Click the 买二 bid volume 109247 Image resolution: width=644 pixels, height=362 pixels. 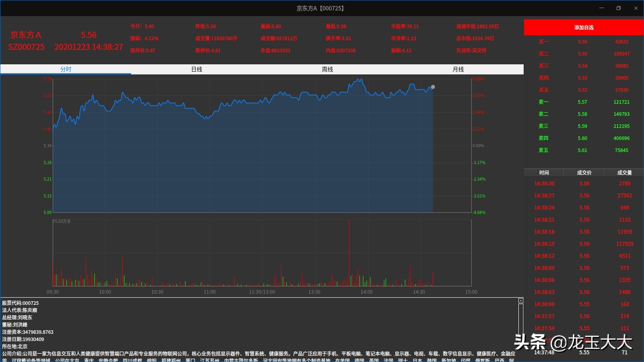pos(621,53)
